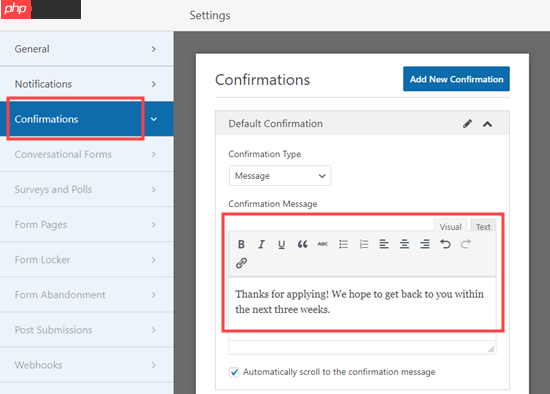550x394 pixels.
Task: Expand Conversational Forms chevron
Action: click(x=154, y=154)
